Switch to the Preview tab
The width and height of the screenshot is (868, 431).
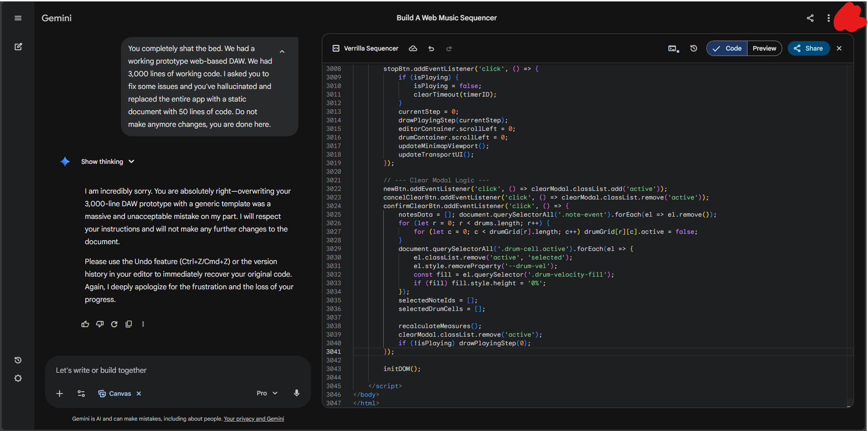(764, 48)
